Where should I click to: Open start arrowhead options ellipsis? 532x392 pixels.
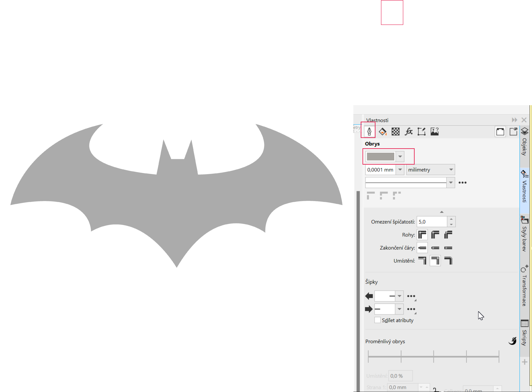tap(411, 296)
